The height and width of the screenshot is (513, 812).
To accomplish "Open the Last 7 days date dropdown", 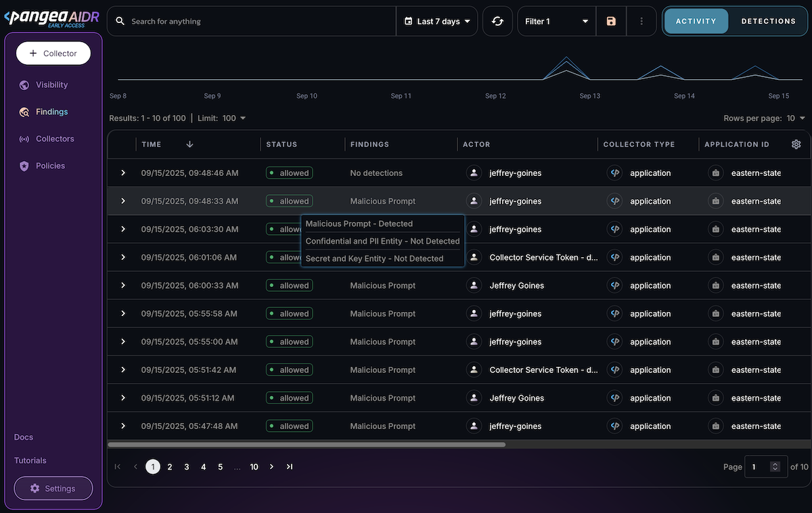I will (437, 22).
